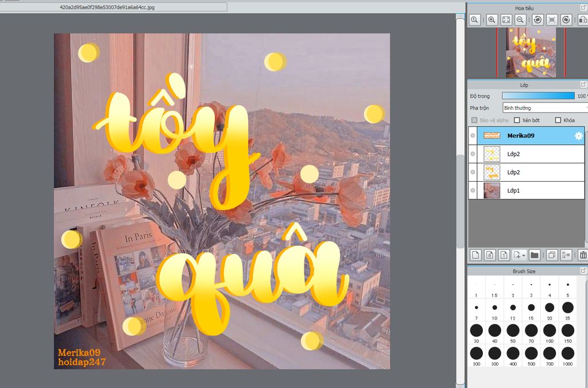The image size is (588, 388).
Task: Adjust the Độ trong opacity slider
Action: pos(538,96)
